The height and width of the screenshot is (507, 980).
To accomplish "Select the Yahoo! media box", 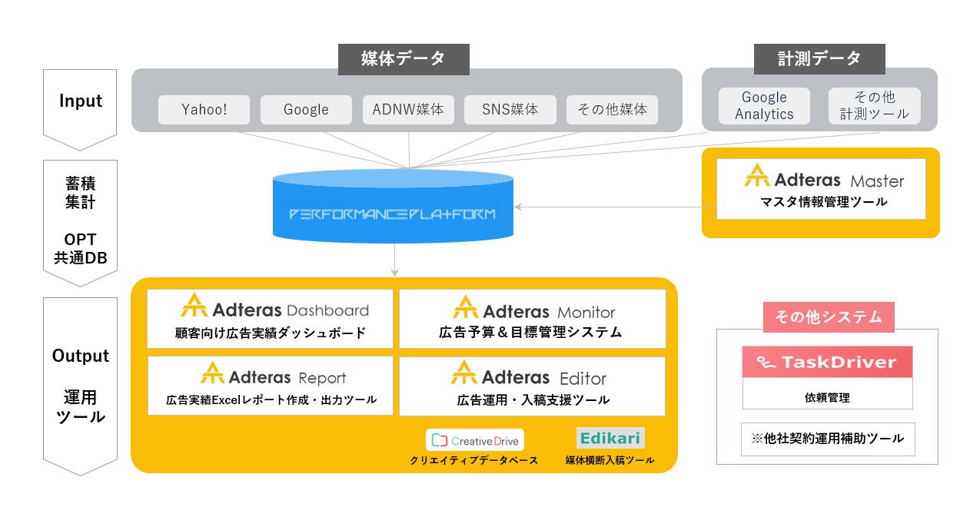I will pyautogui.click(x=204, y=109).
